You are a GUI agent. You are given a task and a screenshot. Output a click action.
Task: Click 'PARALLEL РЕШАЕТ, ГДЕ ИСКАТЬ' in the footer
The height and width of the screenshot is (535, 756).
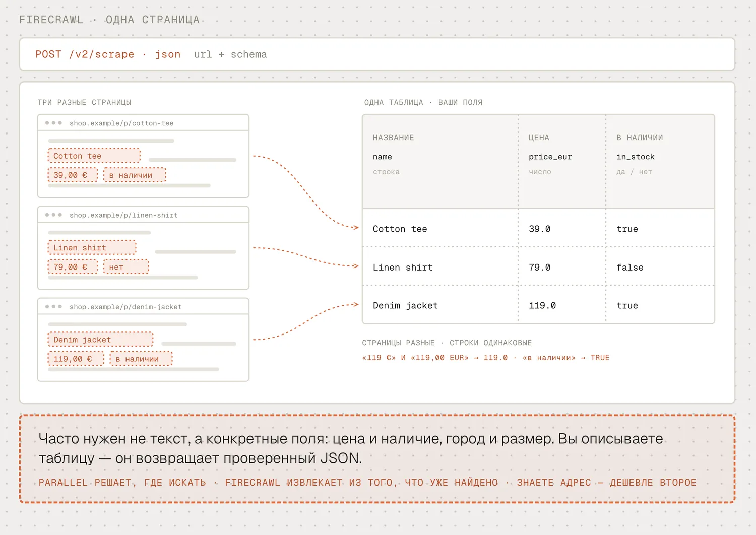[122, 483]
